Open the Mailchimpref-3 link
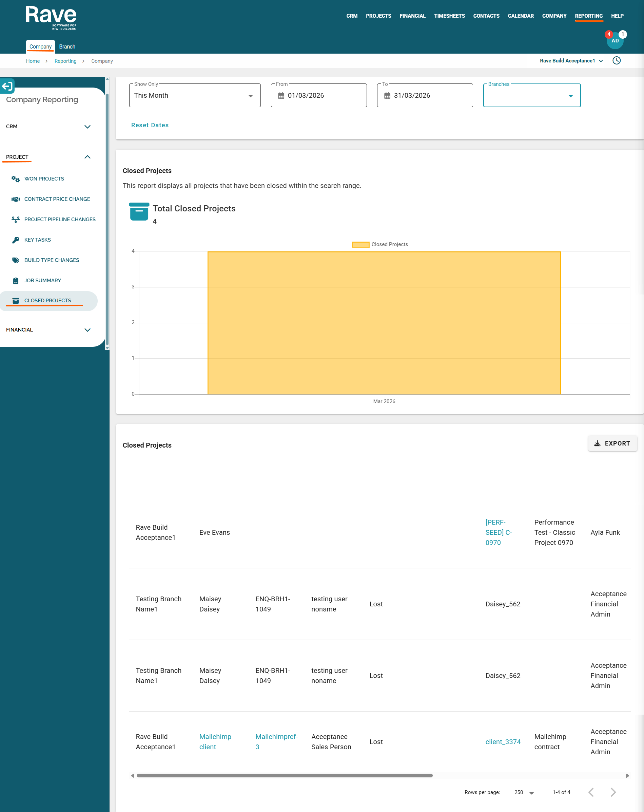This screenshot has width=644, height=812. [277, 742]
